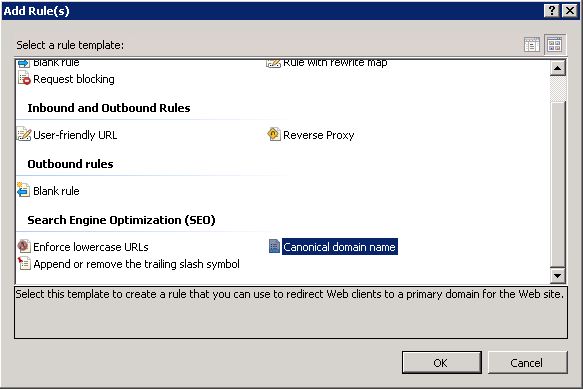583x390 pixels.
Task: Choose the Reverse Proxy icon
Action: pos(274,134)
